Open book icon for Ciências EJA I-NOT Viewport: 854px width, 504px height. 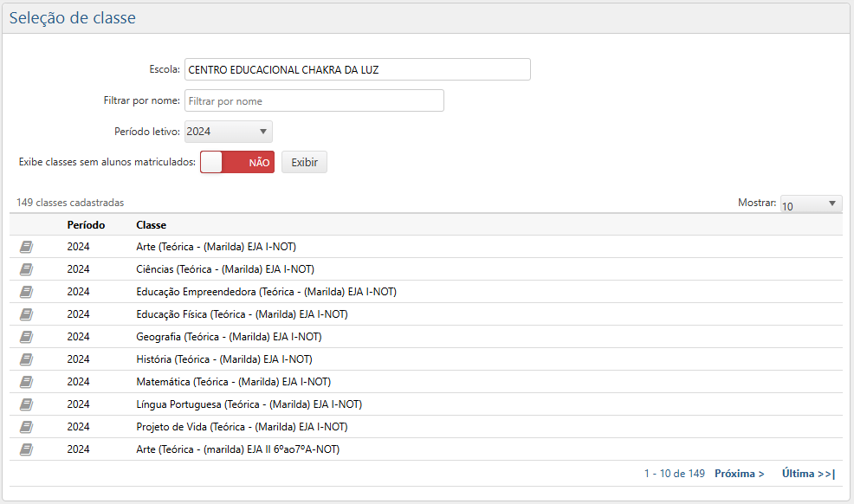tap(26, 269)
